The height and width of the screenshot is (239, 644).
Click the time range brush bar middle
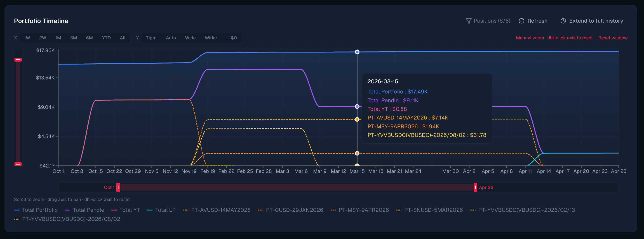pyautogui.click(x=297, y=187)
